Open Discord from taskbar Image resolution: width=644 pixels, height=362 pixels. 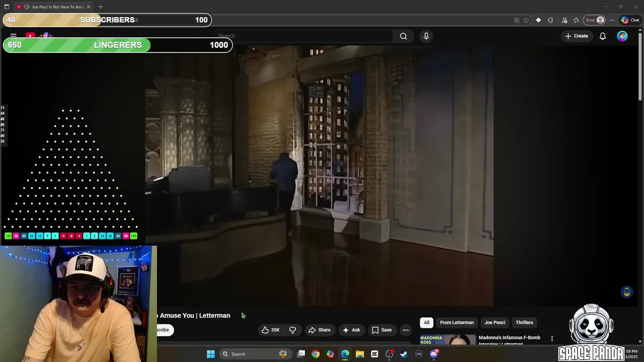pos(434,354)
